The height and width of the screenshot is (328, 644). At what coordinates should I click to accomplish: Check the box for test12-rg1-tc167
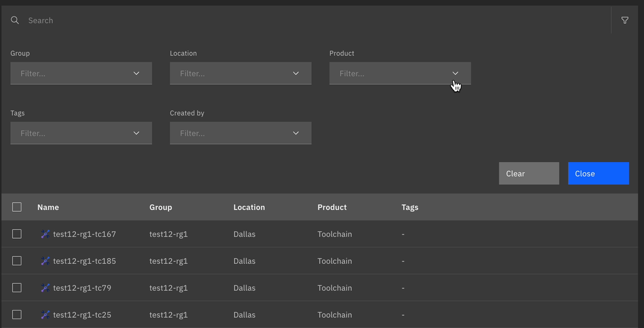[x=17, y=234]
